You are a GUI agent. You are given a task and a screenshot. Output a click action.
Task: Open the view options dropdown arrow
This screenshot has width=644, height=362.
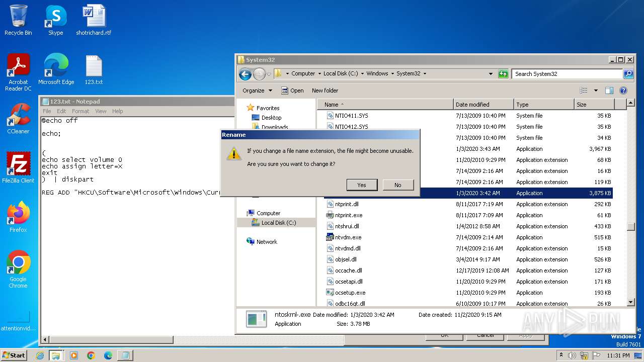click(596, 90)
